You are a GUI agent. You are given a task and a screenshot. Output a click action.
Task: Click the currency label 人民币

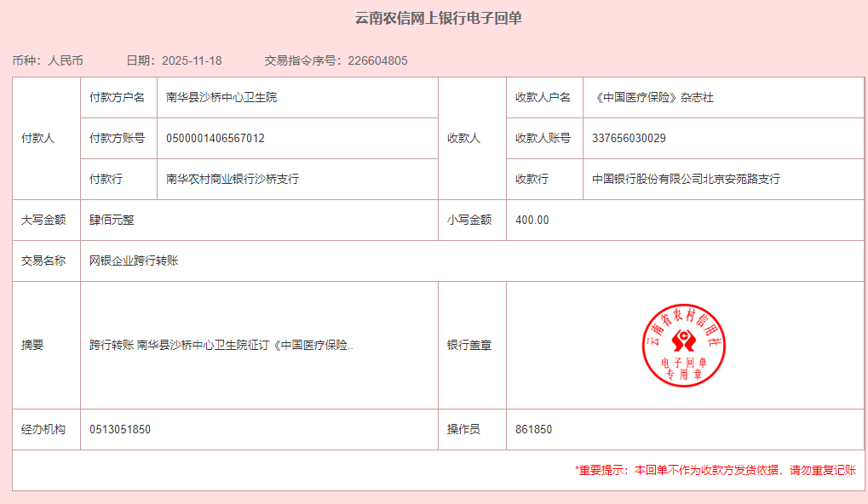(66, 60)
